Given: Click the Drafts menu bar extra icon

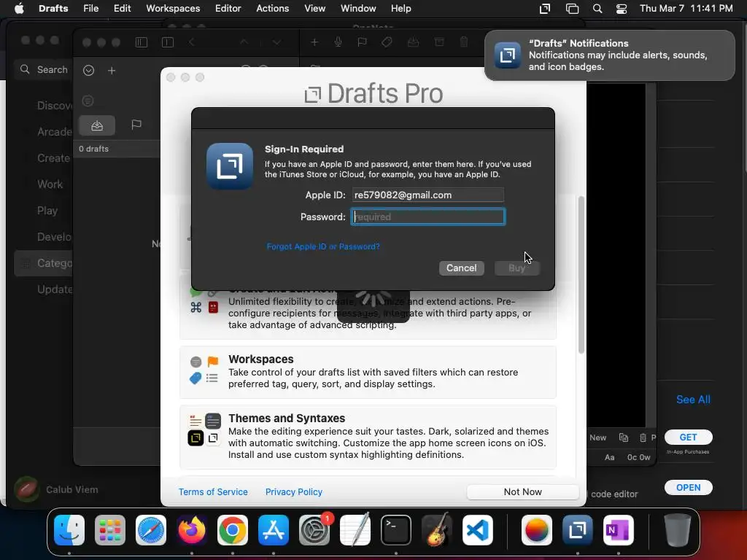Looking at the screenshot, I should (544, 9).
